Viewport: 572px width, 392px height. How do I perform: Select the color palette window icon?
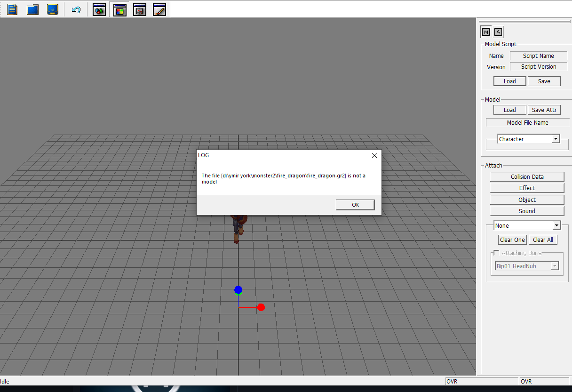[x=120, y=9]
